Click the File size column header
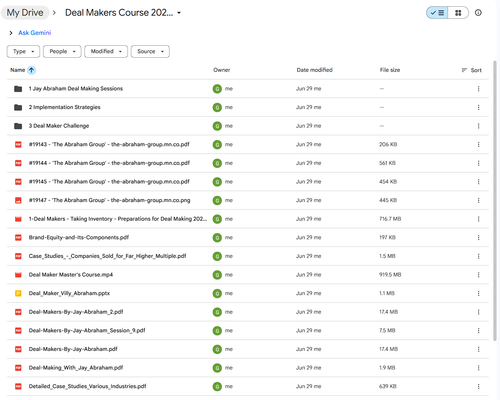 coord(390,70)
